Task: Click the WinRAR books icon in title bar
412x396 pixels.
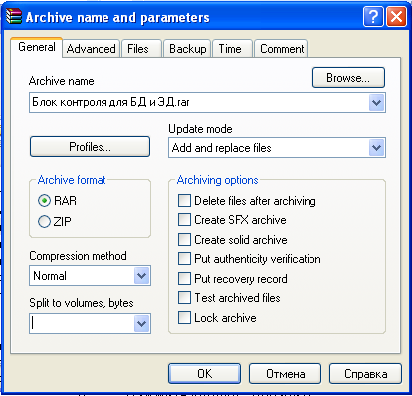Action: pos(14,17)
